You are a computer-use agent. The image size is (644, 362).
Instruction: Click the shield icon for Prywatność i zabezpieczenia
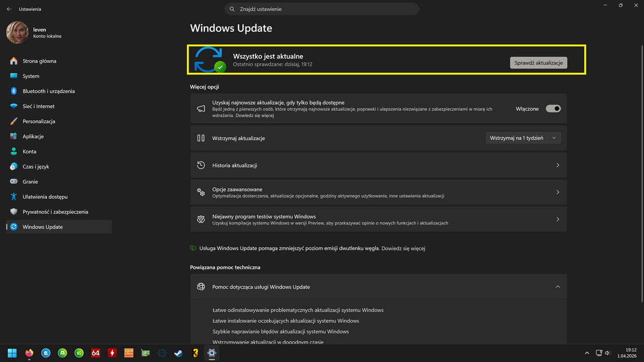click(x=14, y=212)
